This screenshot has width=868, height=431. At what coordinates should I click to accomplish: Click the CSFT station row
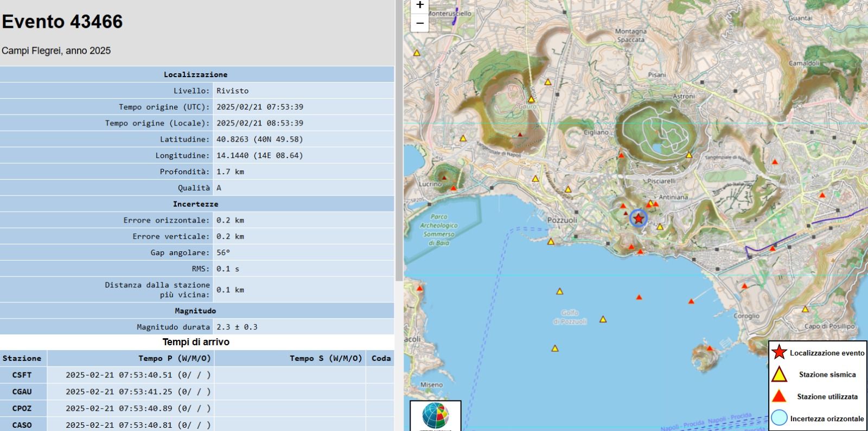point(22,375)
